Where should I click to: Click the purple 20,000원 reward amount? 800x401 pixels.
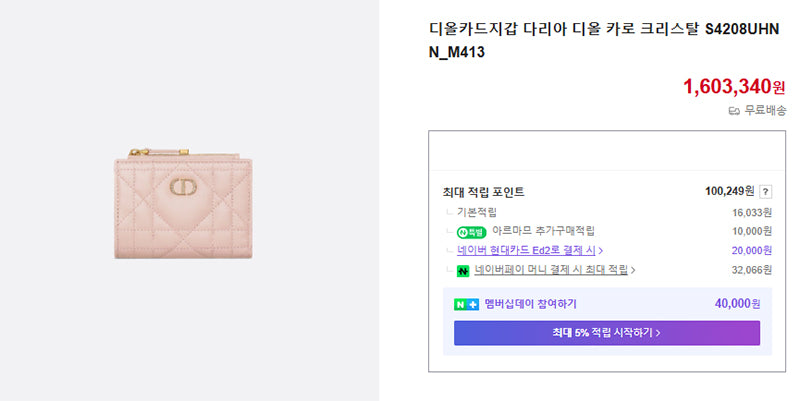click(x=752, y=250)
